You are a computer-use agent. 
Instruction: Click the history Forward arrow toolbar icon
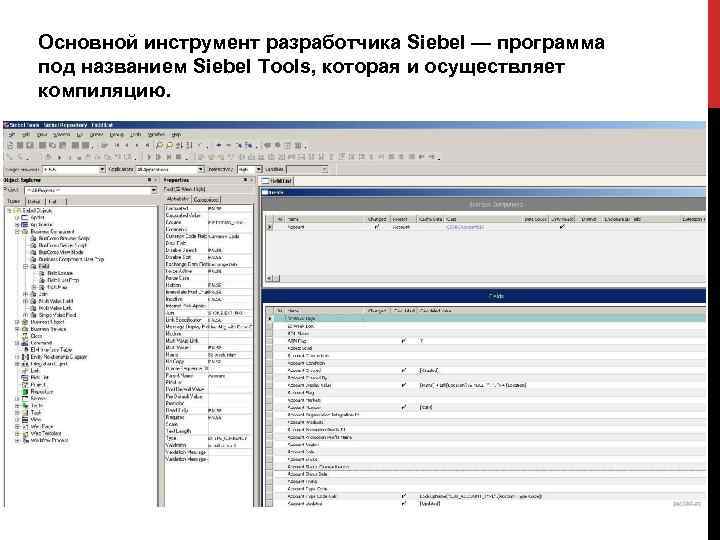[229, 146]
